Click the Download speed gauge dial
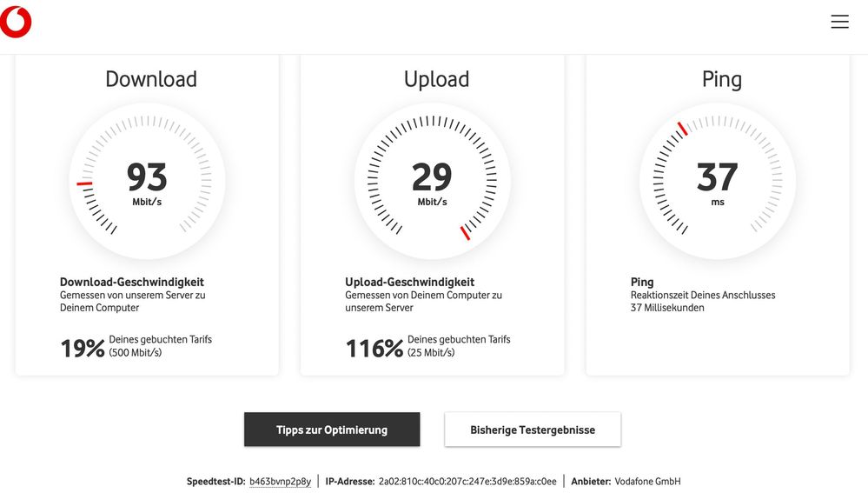868x493 pixels. [147, 181]
